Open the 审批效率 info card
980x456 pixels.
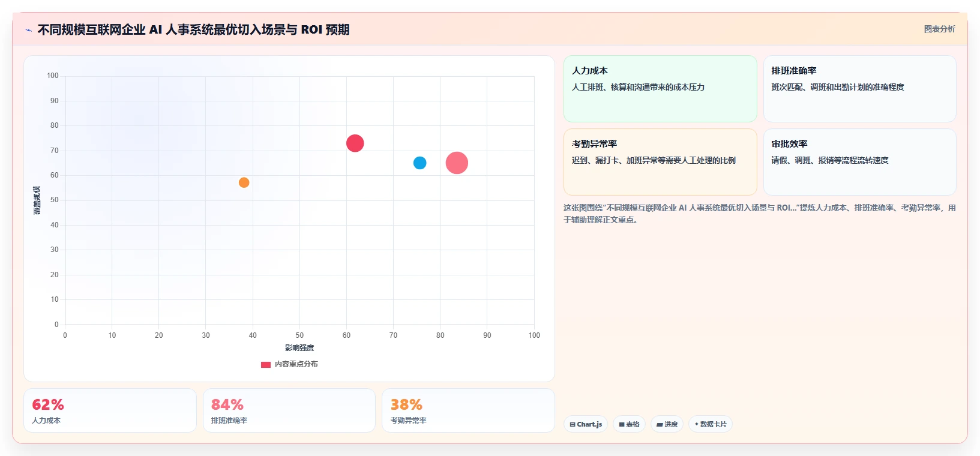pyautogui.click(x=859, y=162)
